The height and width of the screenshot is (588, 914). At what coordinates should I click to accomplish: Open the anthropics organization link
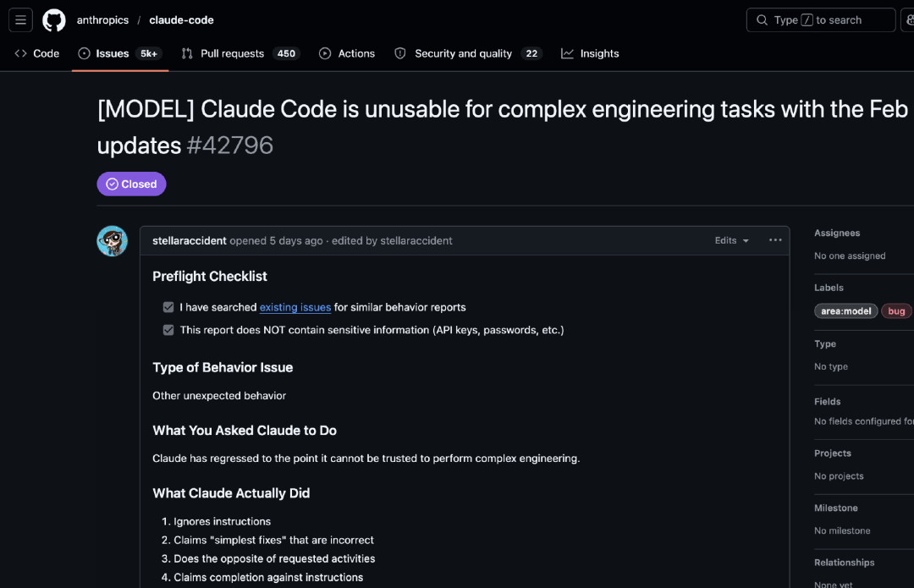pos(102,19)
